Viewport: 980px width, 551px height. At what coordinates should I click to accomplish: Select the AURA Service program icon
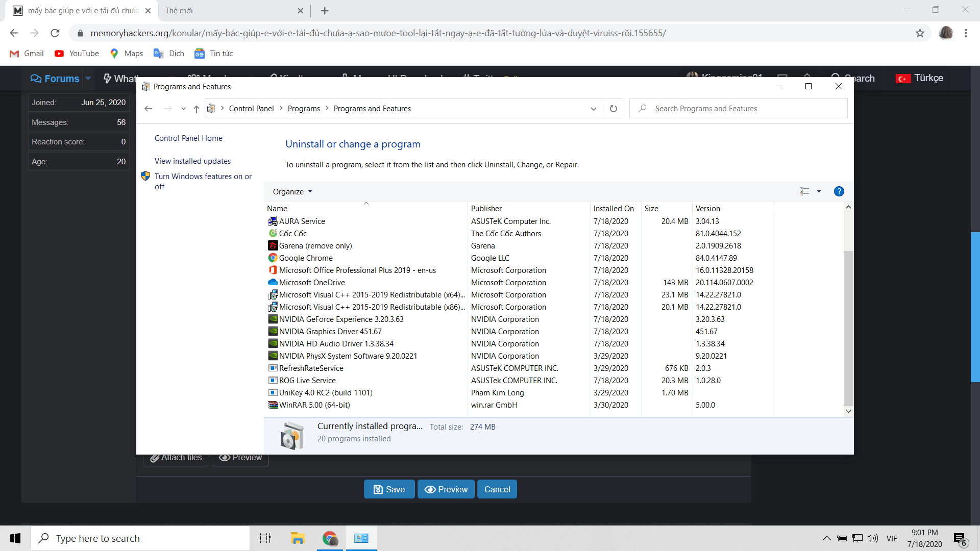[x=273, y=221]
